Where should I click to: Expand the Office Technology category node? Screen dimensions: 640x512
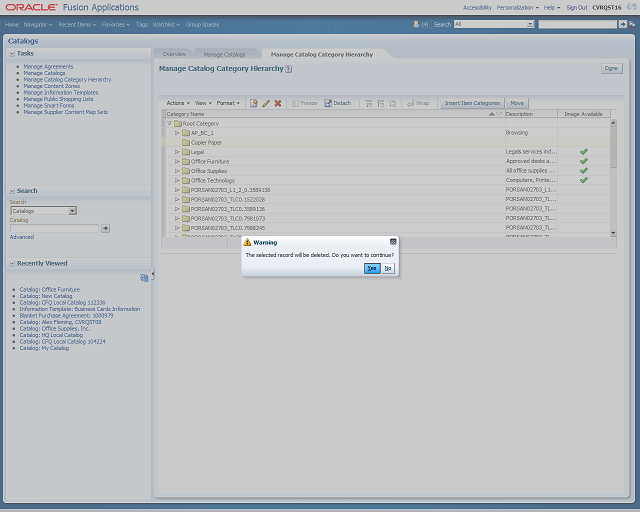pos(177,180)
